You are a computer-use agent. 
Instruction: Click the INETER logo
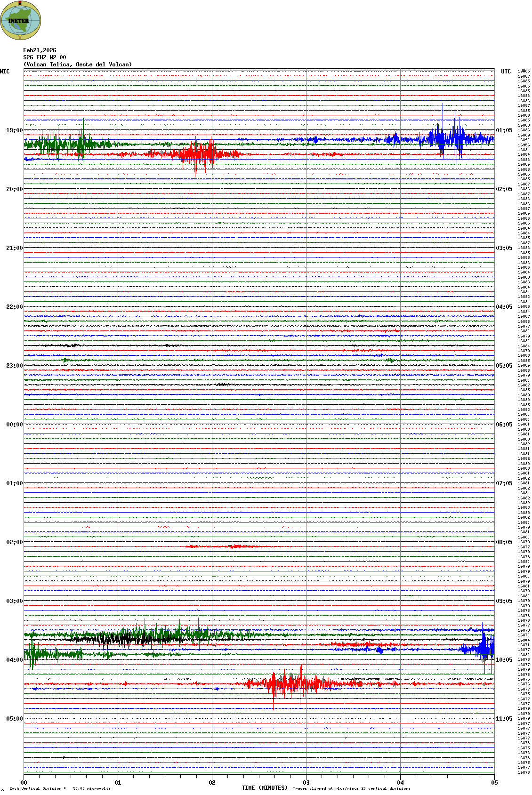(x=21, y=20)
